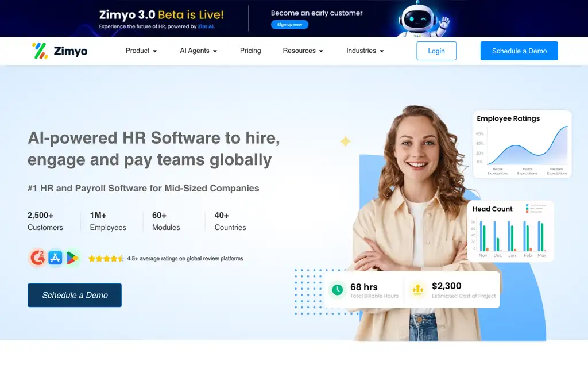Click the Zimyo logo in the navbar
Screen dimensions: 588x368
tap(60, 51)
